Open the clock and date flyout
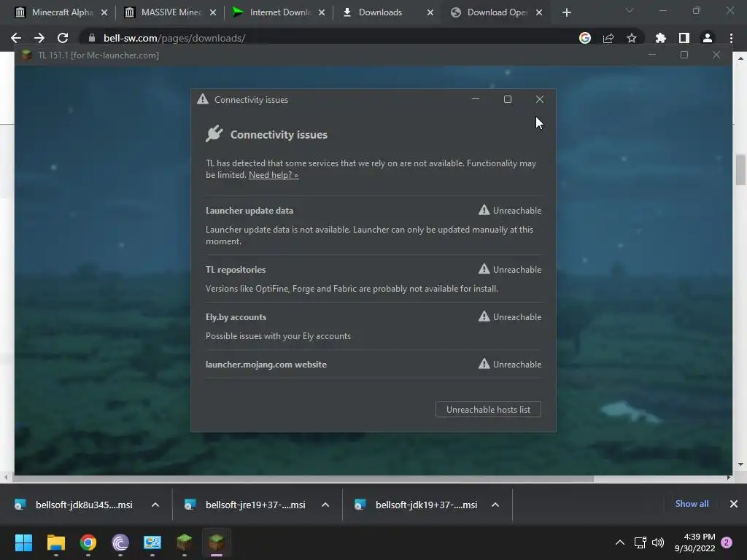This screenshot has width=747, height=560. coord(695,542)
